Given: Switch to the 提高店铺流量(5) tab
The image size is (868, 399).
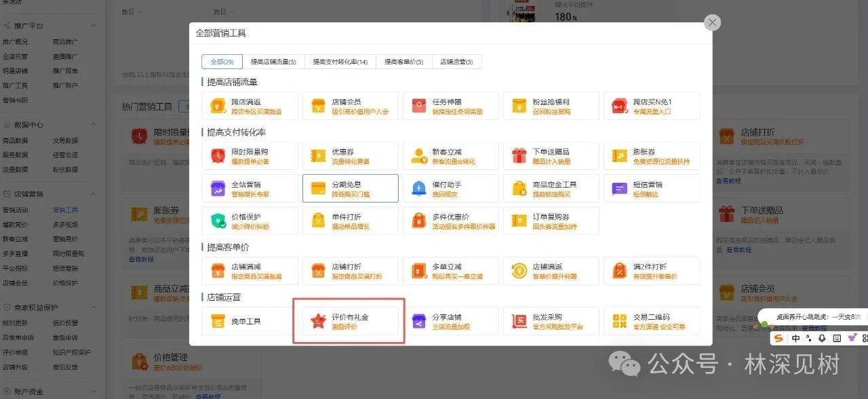Looking at the screenshot, I should point(273,62).
